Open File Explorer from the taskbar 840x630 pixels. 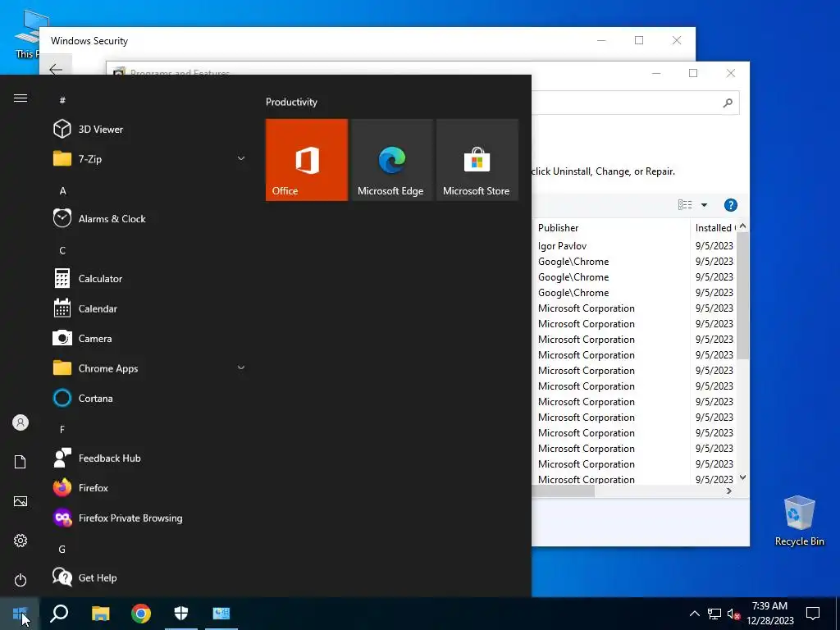coord(100,614)
